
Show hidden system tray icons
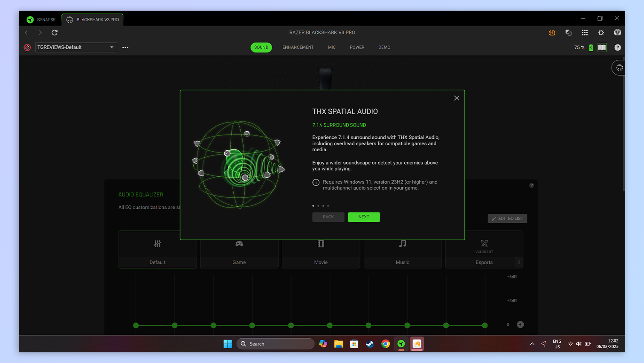532,344
